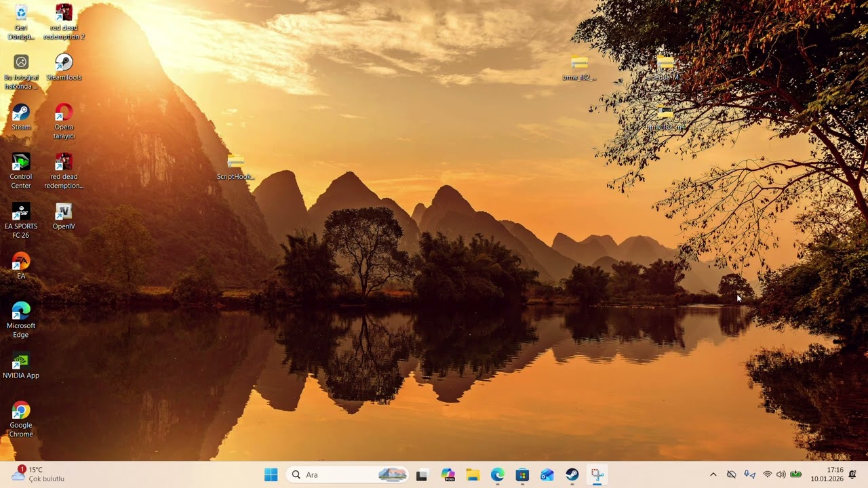The image size is (868, 488).
Task: Select the 'abed8a-M...' zip folder on desktop
Action: click(665, 67)
